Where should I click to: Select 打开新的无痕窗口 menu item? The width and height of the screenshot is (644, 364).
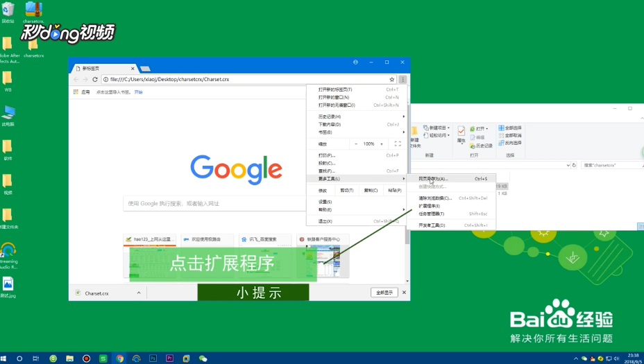pyautogui.click(x=357, y=105)
